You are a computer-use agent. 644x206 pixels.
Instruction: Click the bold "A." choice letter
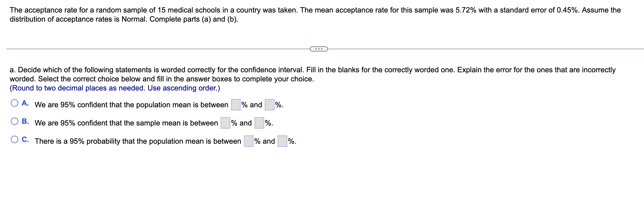click(x=25, y=103)
